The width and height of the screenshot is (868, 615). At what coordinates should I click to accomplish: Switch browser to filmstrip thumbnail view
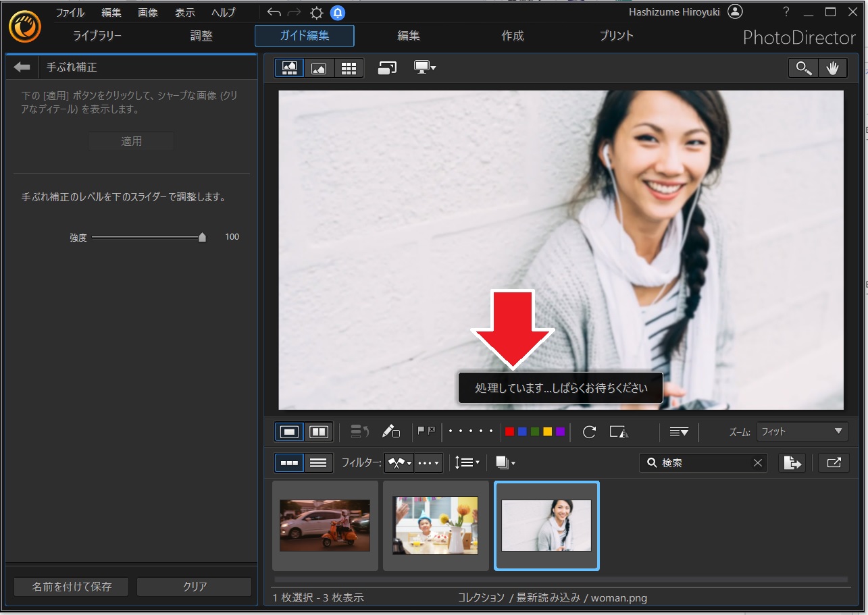point(289,462)
